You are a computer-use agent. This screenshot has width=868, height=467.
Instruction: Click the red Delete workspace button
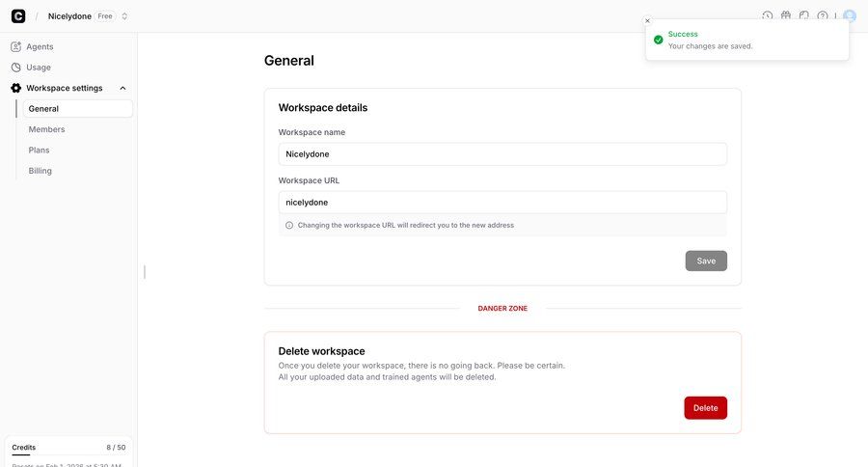(705, 408)
